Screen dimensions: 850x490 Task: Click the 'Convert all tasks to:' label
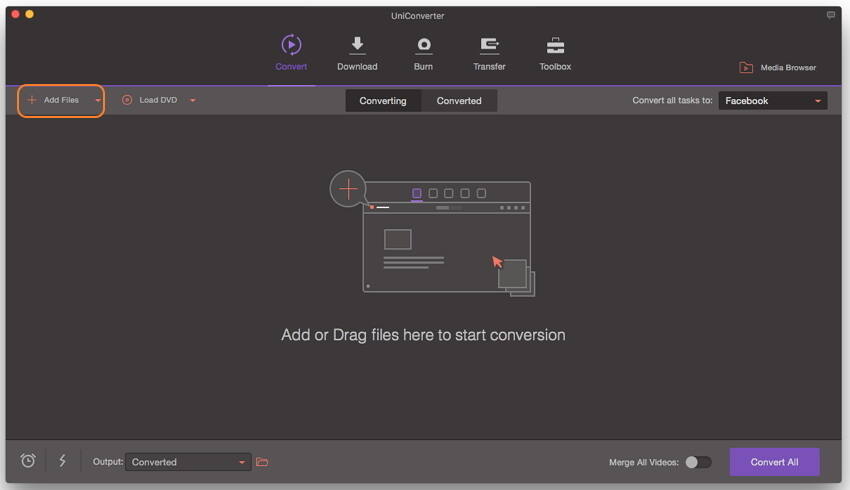tap(672, 100)
